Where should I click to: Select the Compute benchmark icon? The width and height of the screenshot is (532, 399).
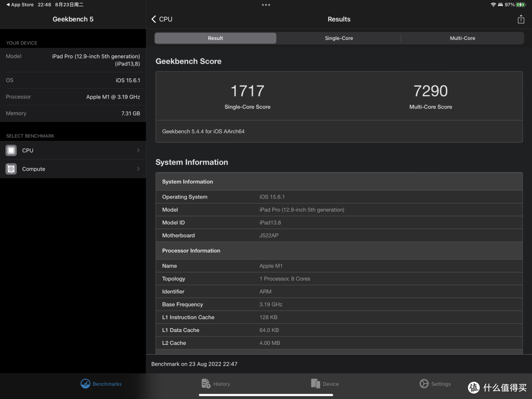(11, 168)
